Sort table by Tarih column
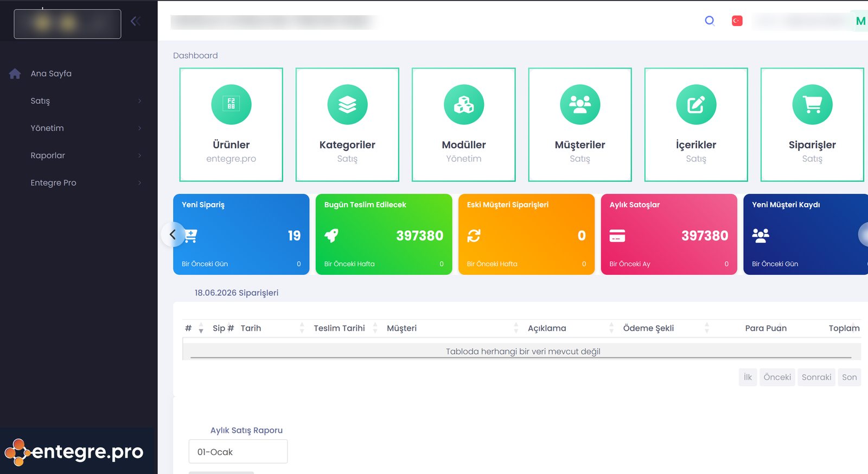Viewport: 868px width, 474px height. pos(271,328)
